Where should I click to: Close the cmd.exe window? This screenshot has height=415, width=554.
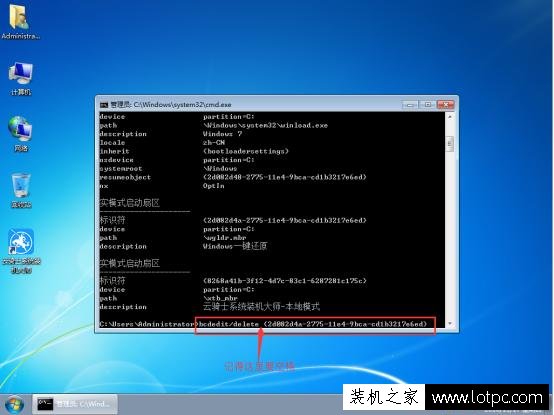click(x=446, y=105)
